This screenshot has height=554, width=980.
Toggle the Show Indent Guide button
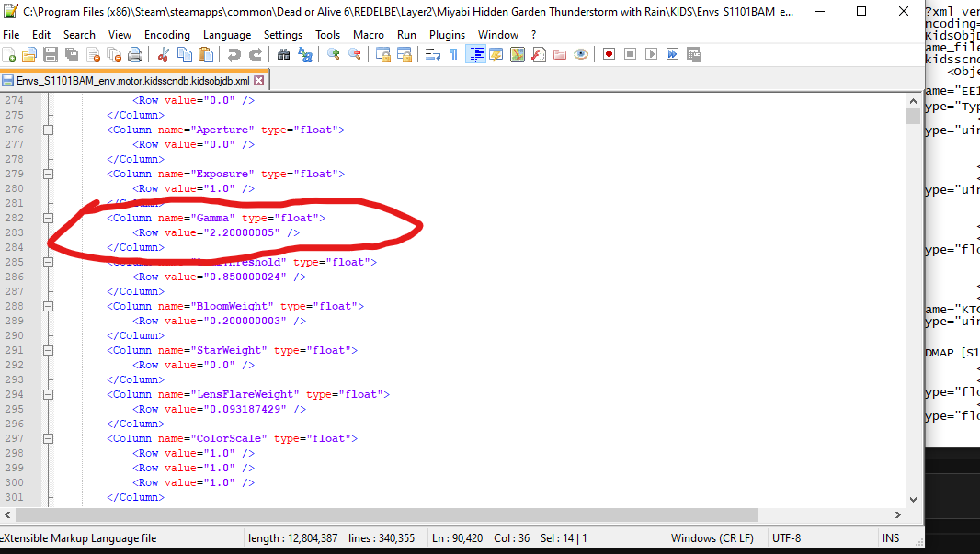click(x=475, y=55)
